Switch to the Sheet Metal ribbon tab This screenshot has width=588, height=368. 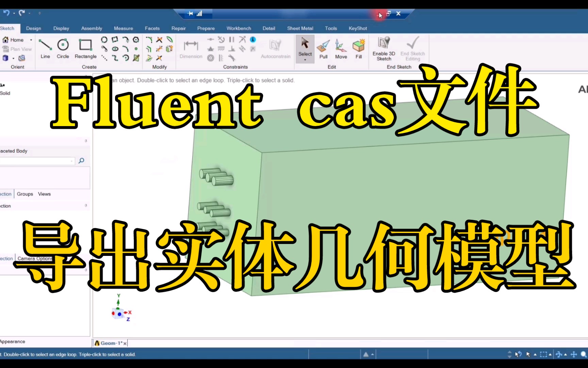click(x=300, y=28)
